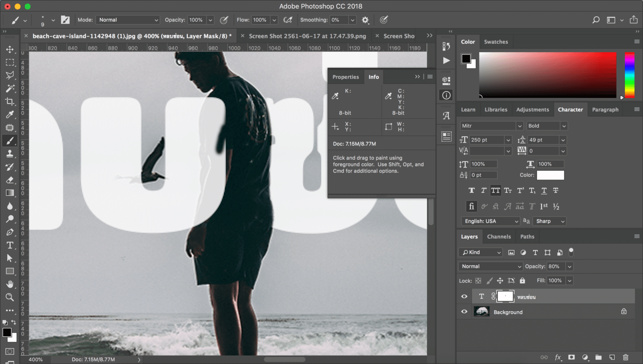Open the Properties panel tab
643x364 pixels.
click(x=345, y=77)
